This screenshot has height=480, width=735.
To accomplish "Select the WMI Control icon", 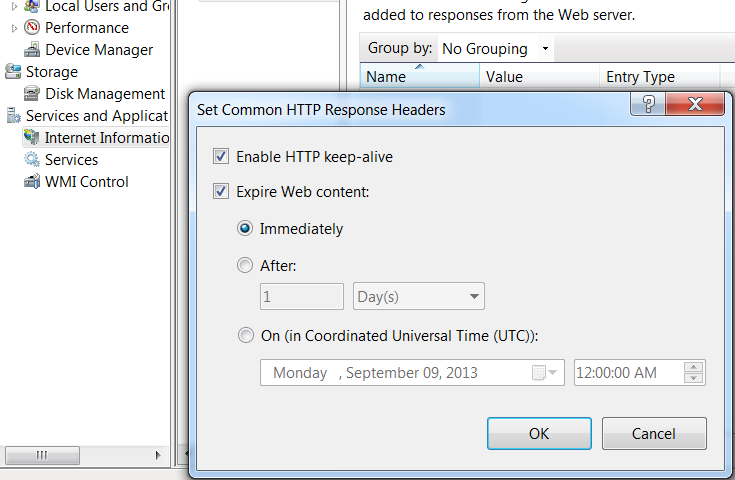I will coord(32,182).
